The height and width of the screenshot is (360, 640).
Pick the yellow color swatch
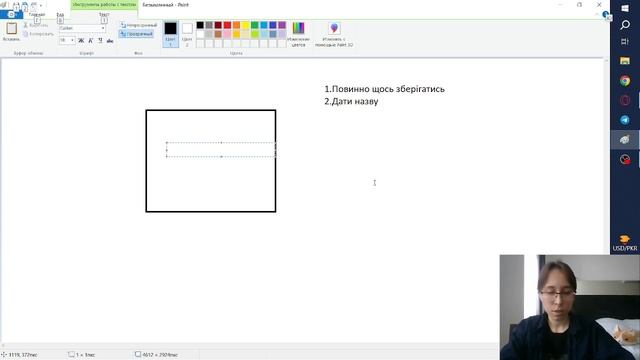(x=245, y=25)
